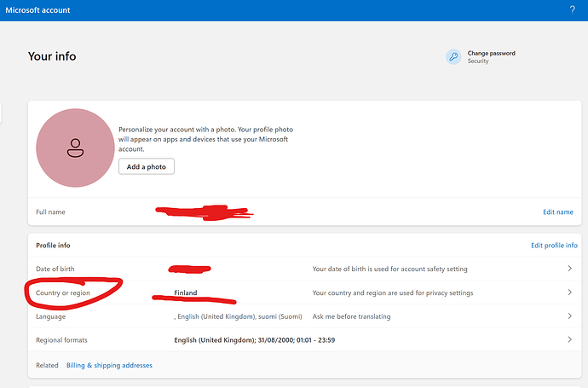Screen dimensions: 588x388
Task: Expand the Date of birth row chevron
Action: 569,269
